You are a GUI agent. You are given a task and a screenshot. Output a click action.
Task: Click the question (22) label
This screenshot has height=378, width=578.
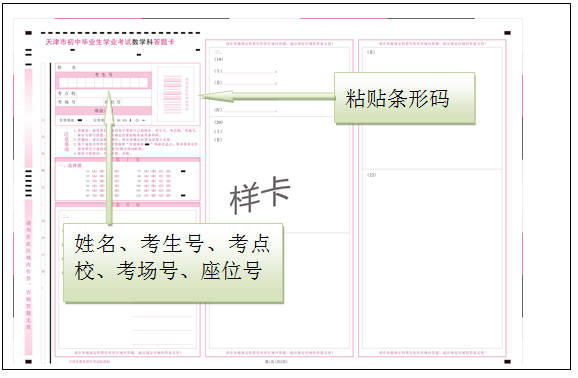click(371, 175)
